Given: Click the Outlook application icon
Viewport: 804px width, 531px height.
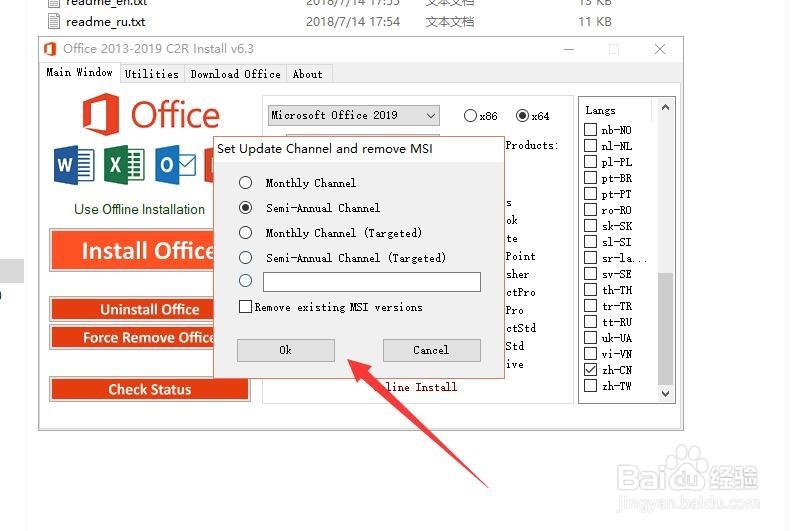Looking at the screenshot, I should pos(175,165).
